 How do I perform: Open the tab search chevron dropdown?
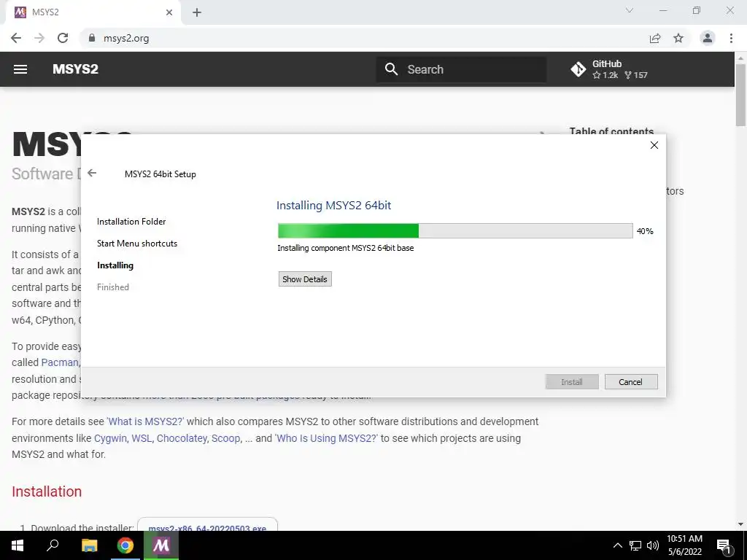pyautogui.click(x=630, y=10)
